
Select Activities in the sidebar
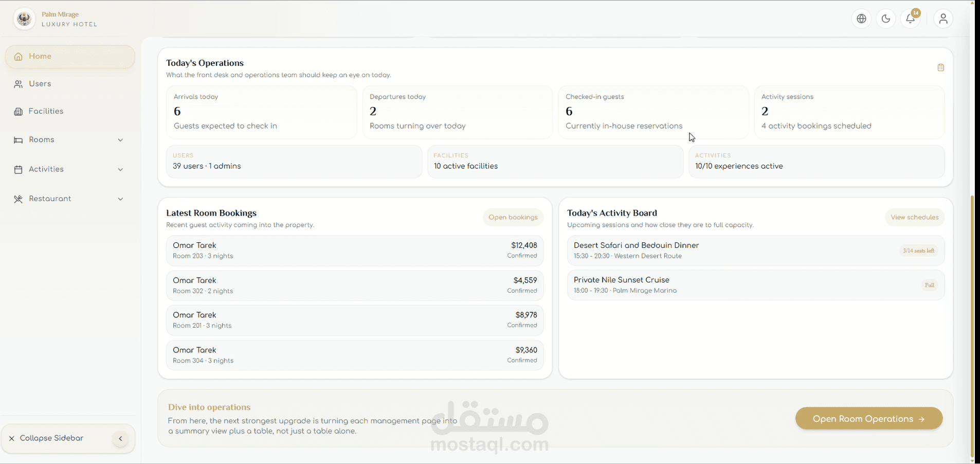[x=70, y=169]
